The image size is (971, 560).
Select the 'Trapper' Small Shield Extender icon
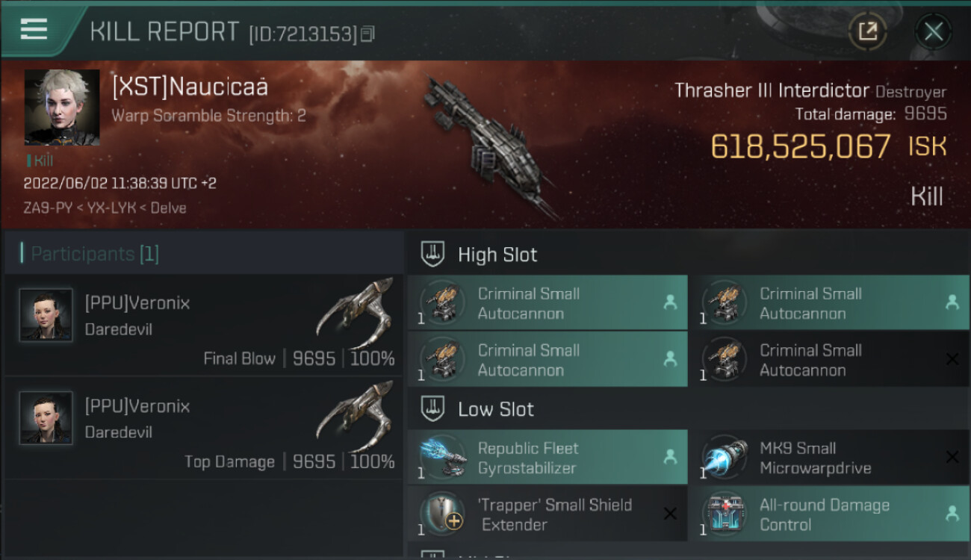coord(444,514)
